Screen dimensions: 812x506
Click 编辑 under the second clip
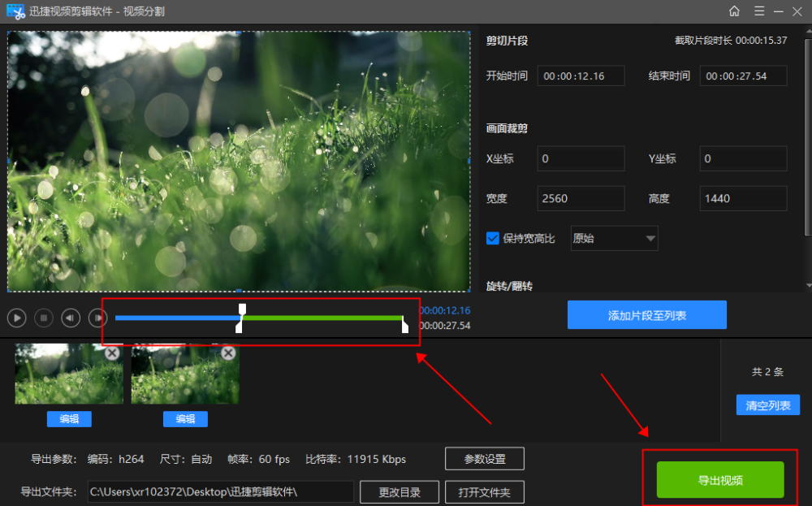click(185, 419)
